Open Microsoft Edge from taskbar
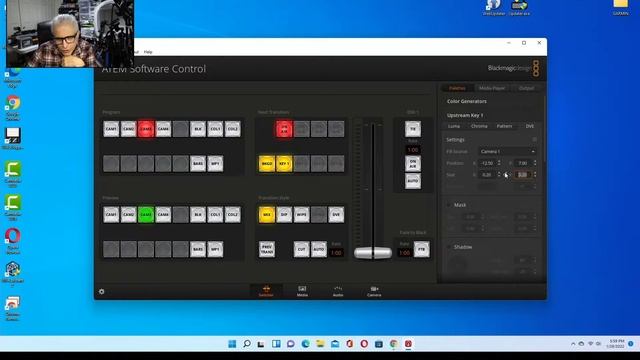The width and height of the screenshot is (640, 360). pyautogui.click(x=305, y=344)
